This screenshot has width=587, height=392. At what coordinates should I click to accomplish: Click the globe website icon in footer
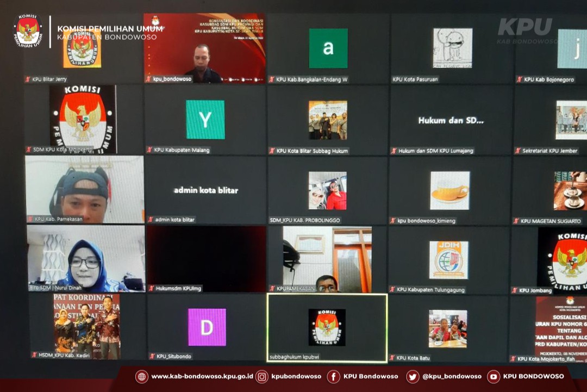coord(141,377)
